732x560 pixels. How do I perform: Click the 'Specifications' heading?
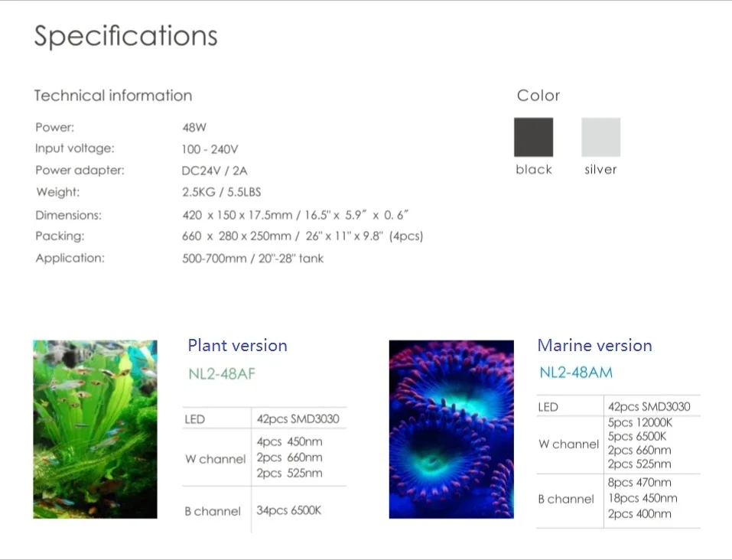click(x=126, y=36)
